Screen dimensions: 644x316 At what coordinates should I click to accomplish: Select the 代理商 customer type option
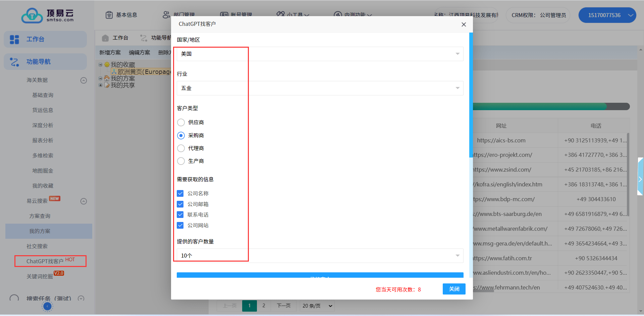[x=181, y=148]
